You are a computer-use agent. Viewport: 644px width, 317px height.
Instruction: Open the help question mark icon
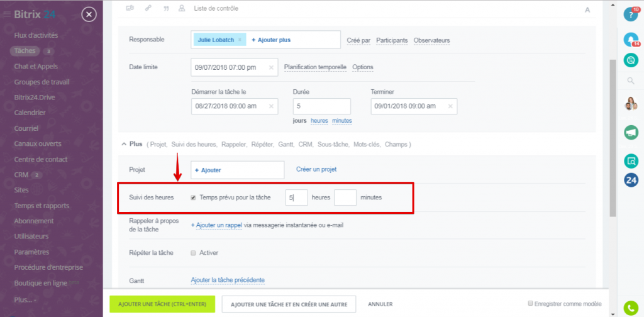coord(630,15)
